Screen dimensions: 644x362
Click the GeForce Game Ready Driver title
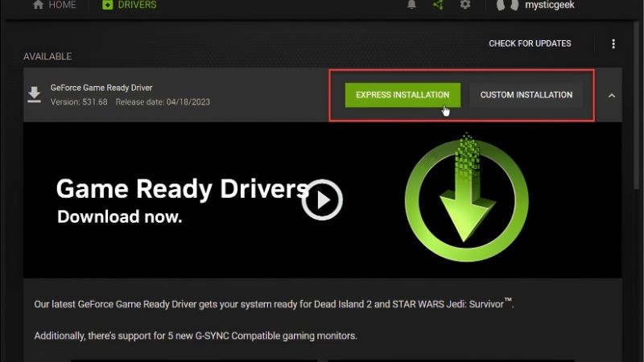tap(101, 88)
